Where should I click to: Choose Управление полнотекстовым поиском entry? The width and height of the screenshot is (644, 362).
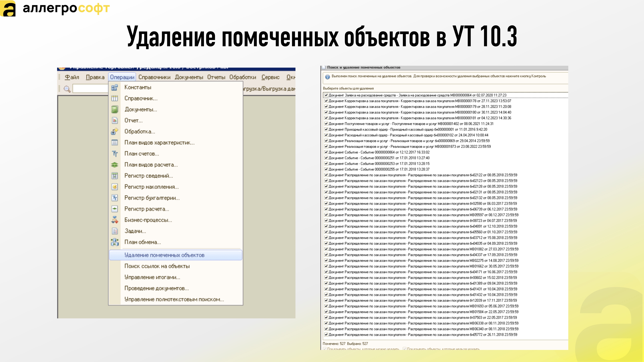point(174,299)
